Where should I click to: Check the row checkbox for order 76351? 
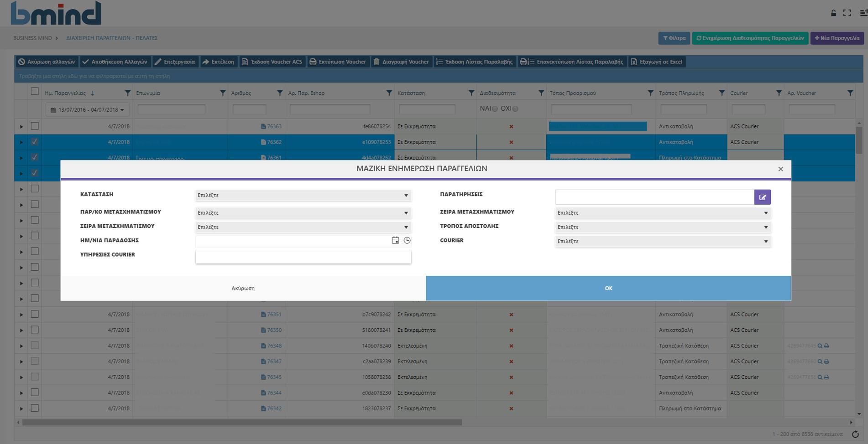(x=35, y=314)
